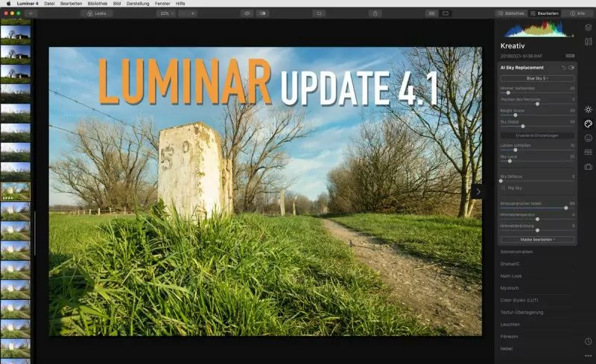Open the Darstellung menu

138,4
